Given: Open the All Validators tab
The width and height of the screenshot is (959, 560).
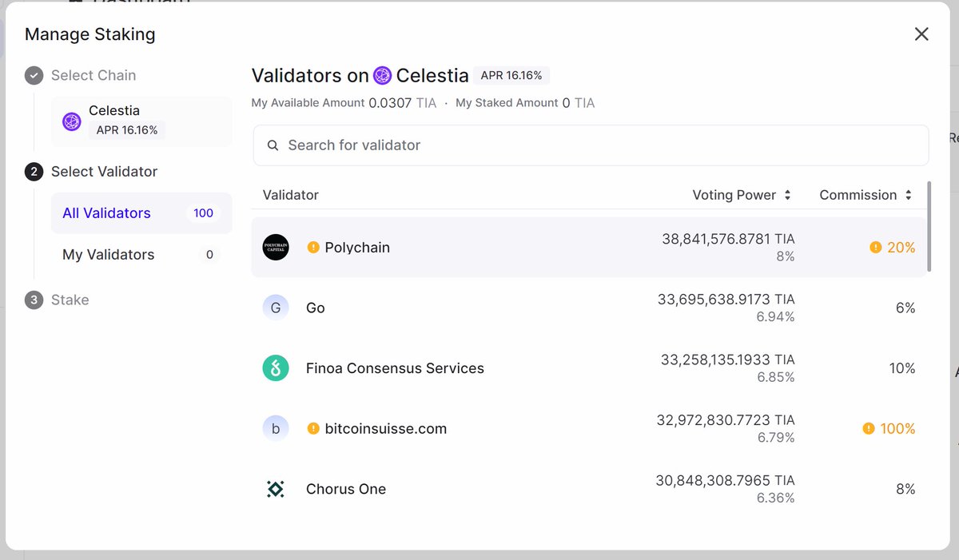Looking at the screenshot, I should pos(141,213).
